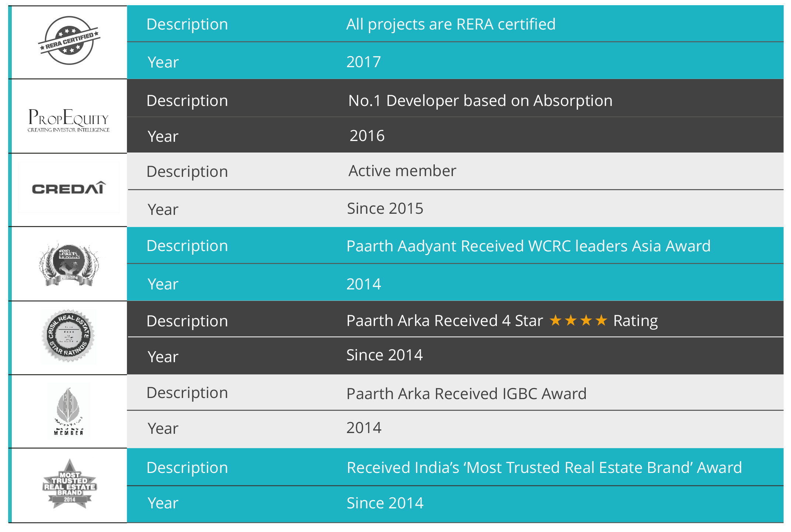Select 'Since 2014' in Most Trusted Brand row
791x532 pixels.
point(385,503)
